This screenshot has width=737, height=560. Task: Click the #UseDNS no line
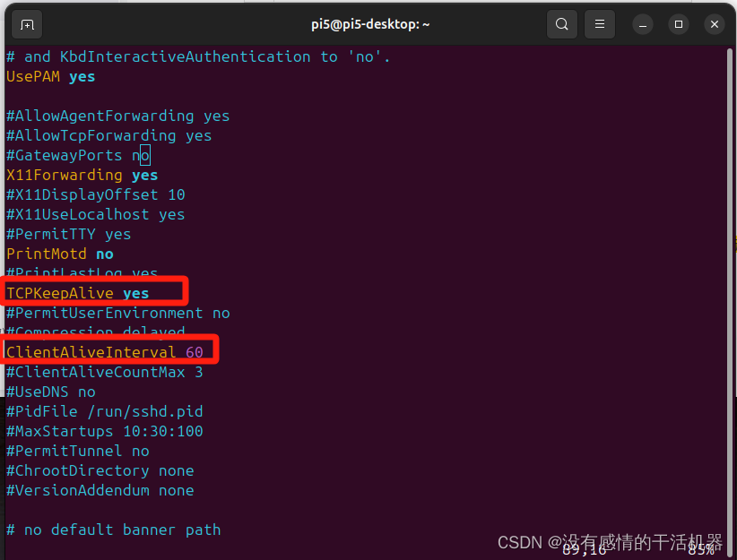pyautogui.click(x=49, y=392)
